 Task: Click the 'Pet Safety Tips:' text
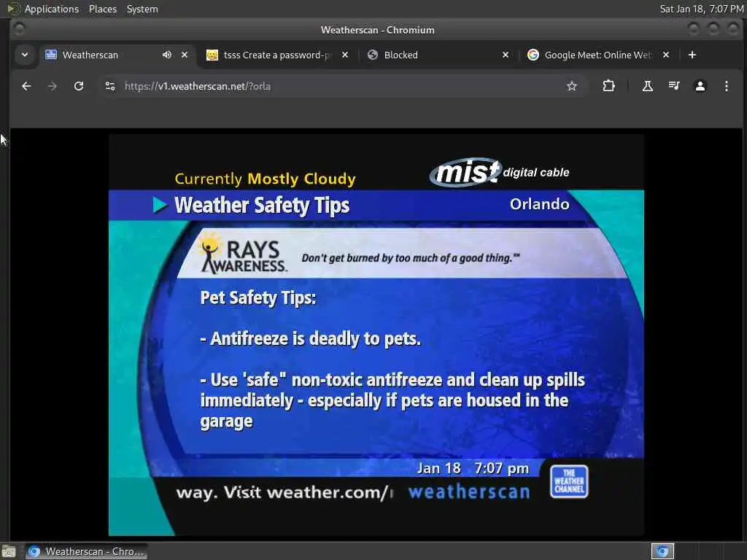tap(258, 298)
